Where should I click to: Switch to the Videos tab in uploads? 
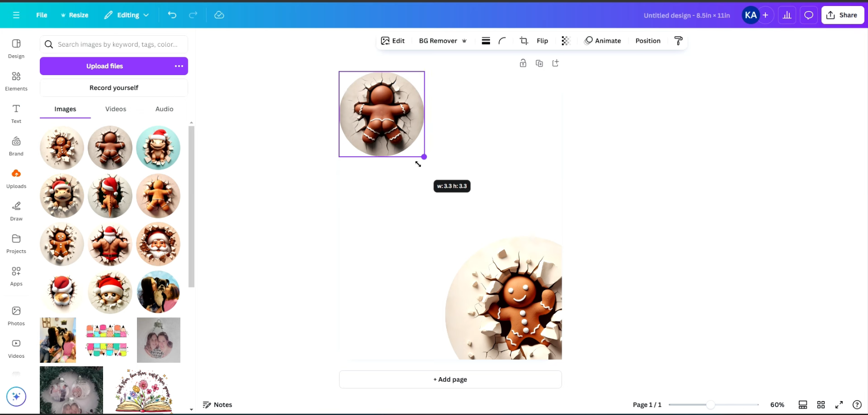[x=116, y=109]
